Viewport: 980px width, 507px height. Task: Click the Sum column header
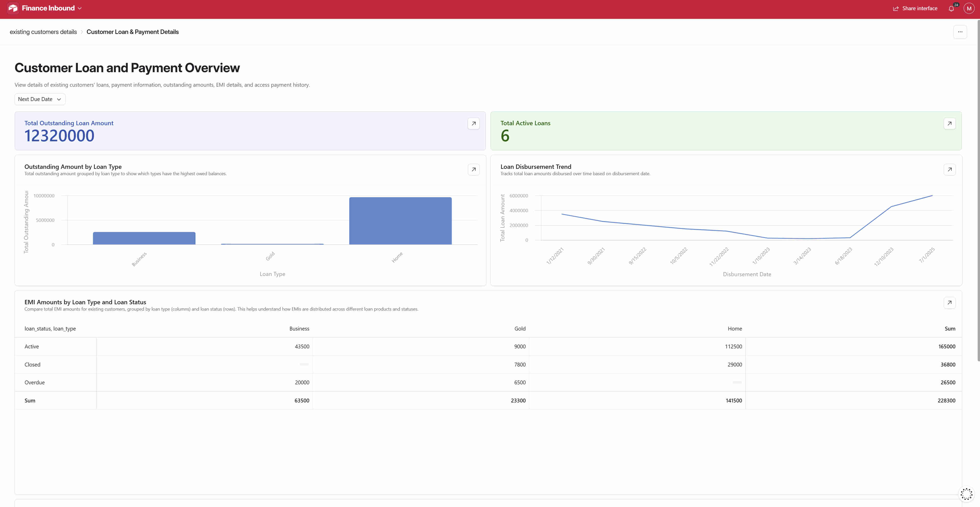click(x=950, y=329)
